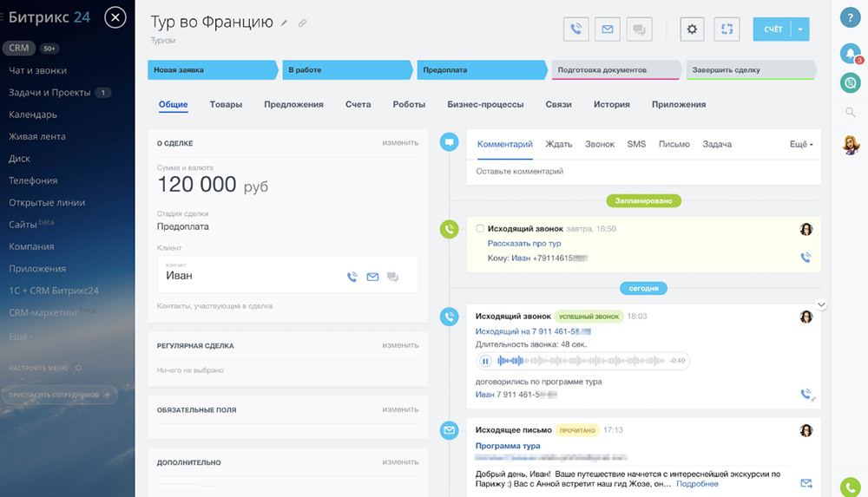
Task: Close the left menu with X button
Action: (x=115, y=17)
